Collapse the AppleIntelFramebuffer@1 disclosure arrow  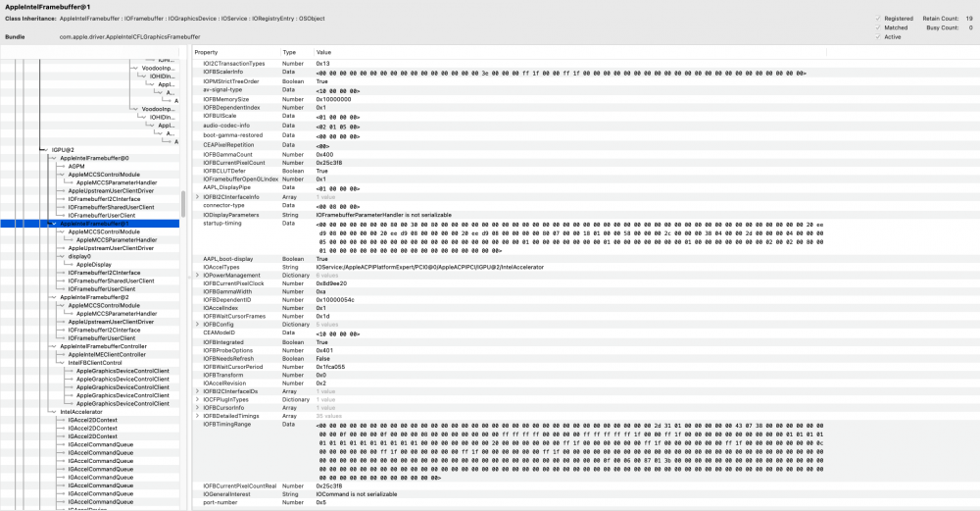[54, 224]
